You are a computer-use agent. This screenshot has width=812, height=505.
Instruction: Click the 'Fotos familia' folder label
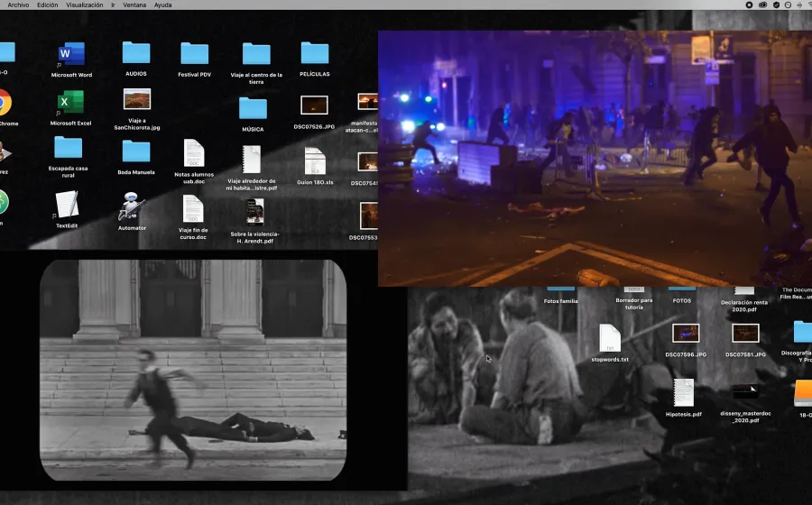pos(561,301)
